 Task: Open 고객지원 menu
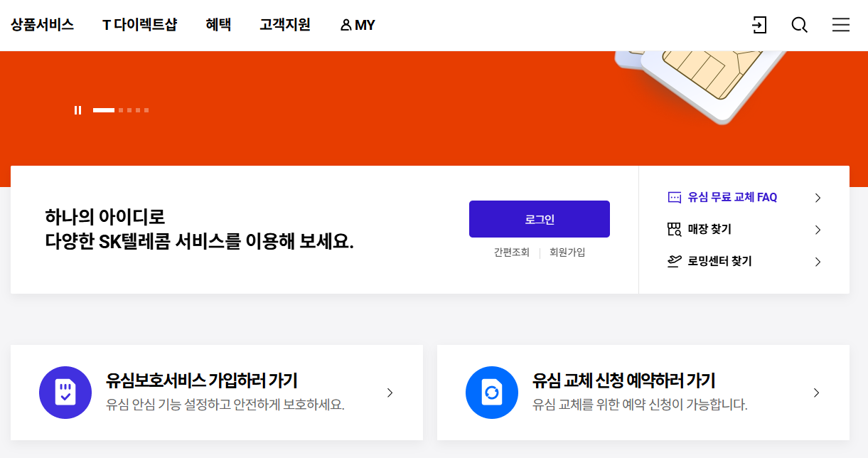click(x=285, y=25)
